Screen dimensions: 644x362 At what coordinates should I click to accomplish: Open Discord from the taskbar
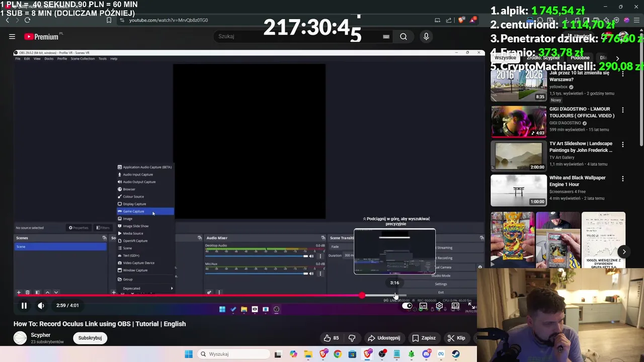click(427, 354)
